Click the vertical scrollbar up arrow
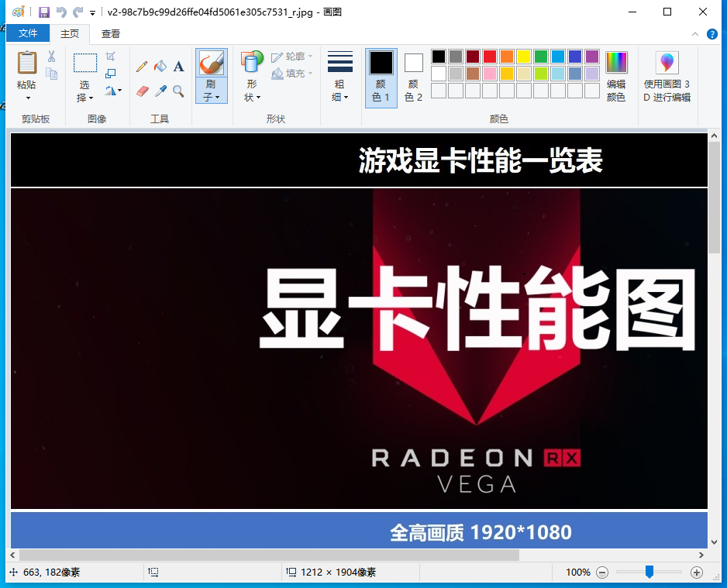 coord(714,136)
